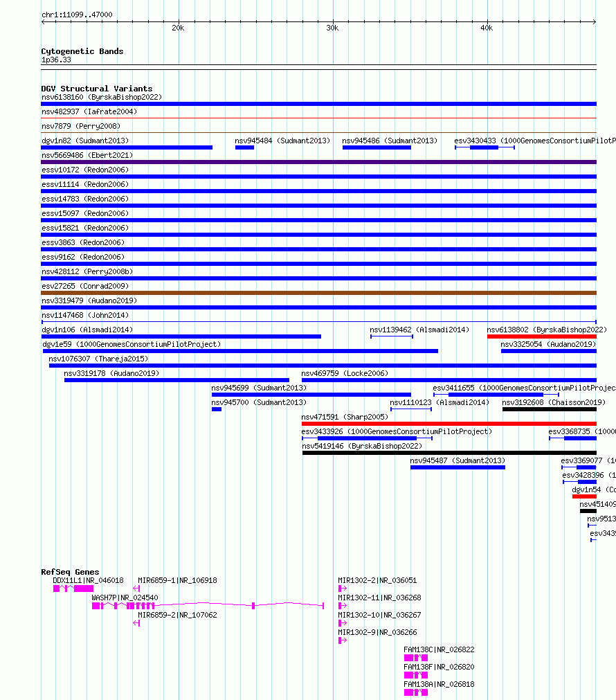Screen dimensions: 616x700
Task: Click the 20k ruler tick label
Action: tap(178, 28)
